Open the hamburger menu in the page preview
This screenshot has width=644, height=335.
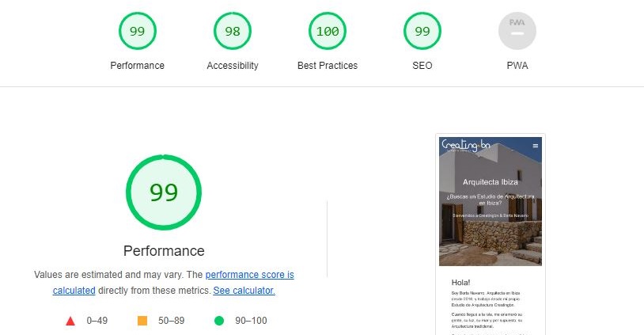click(x=536, y=146)
